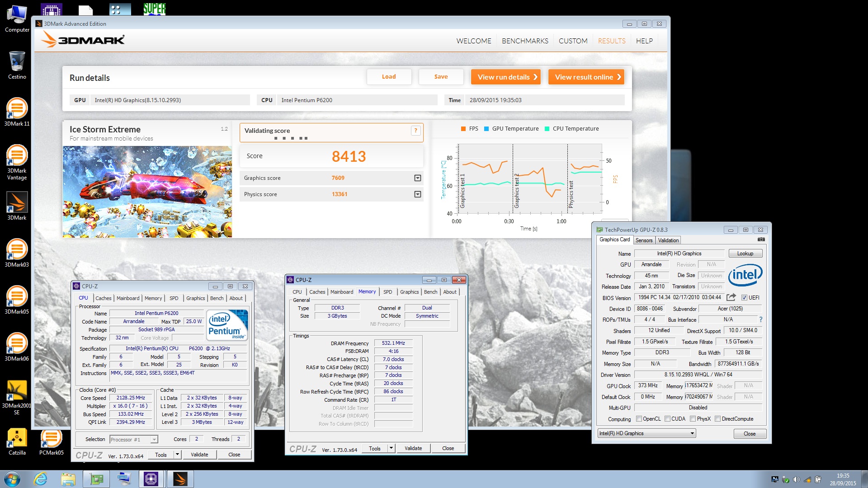This screenshot has width=868, height=488.
Task: Open the Computer desktop icon
Action: 17,19
